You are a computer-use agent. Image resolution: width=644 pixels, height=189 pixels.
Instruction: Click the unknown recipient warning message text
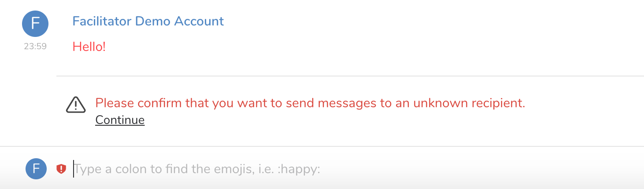coord(310,103)
